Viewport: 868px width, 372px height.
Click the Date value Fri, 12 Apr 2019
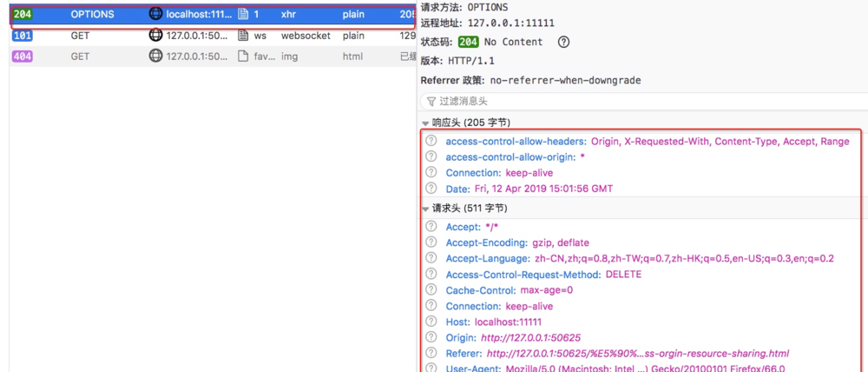click(x=543, y=189)
